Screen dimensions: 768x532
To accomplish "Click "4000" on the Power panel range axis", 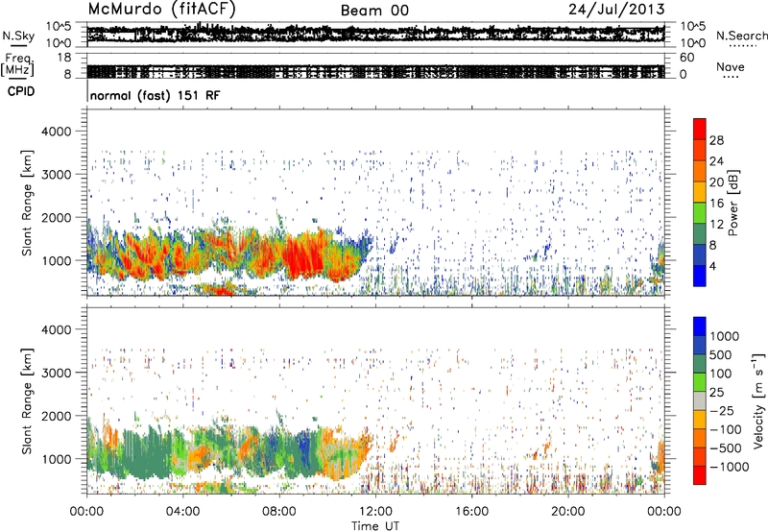I will pos(57,132).
